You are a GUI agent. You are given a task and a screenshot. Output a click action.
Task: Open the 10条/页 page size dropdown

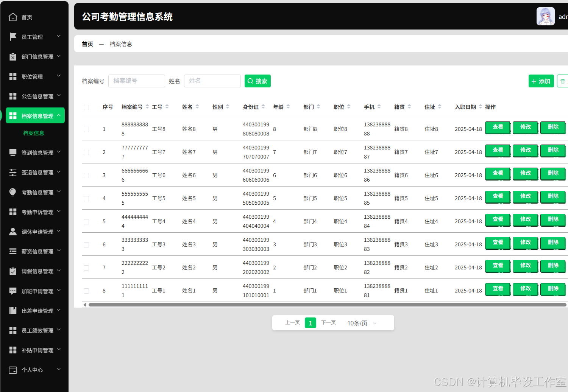coord(362,323)
